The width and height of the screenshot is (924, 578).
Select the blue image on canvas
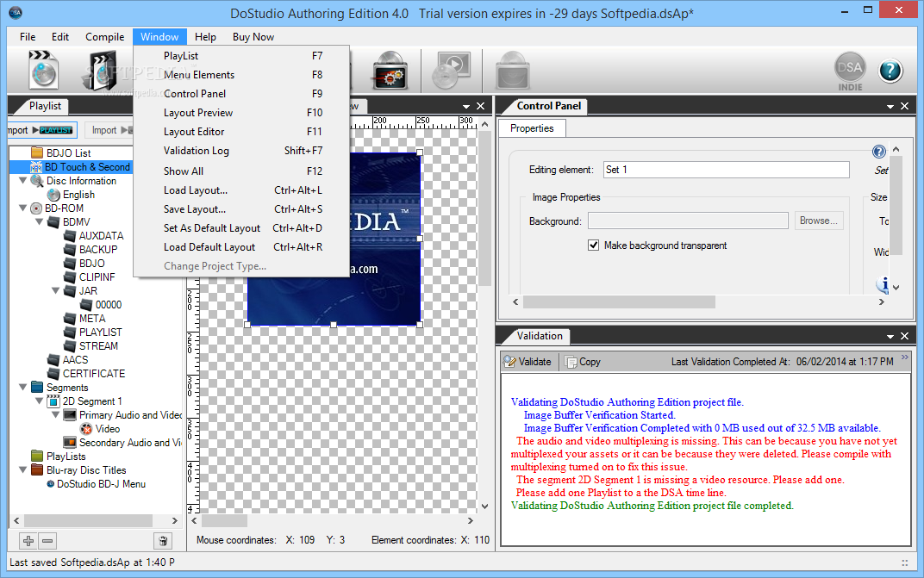pyautogui.click(x=334, y=239)
